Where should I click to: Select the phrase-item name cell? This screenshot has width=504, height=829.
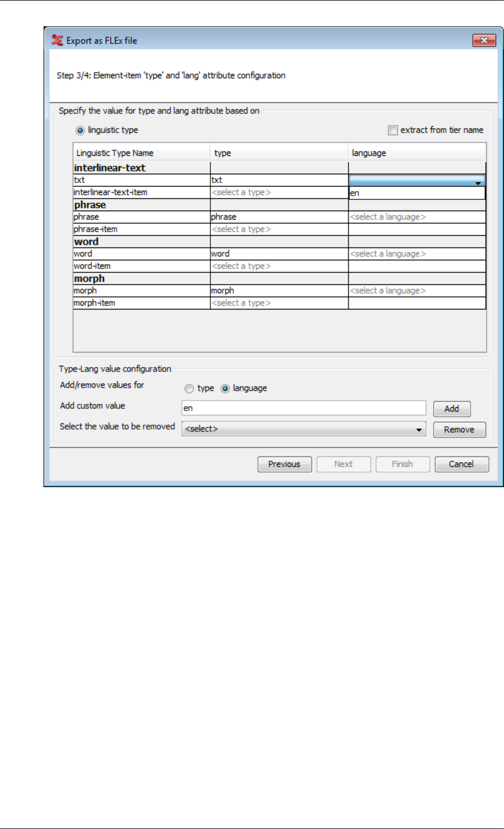coord(142,229)
